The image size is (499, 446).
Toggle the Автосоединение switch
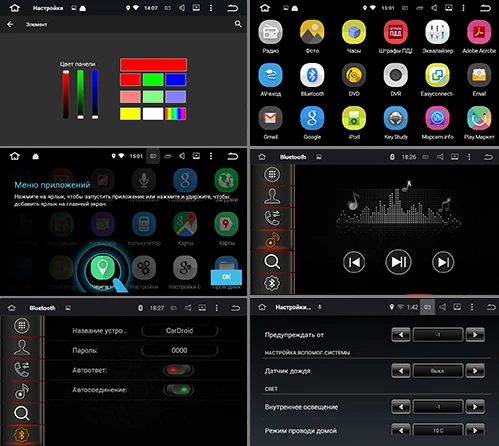pos(179,390)
